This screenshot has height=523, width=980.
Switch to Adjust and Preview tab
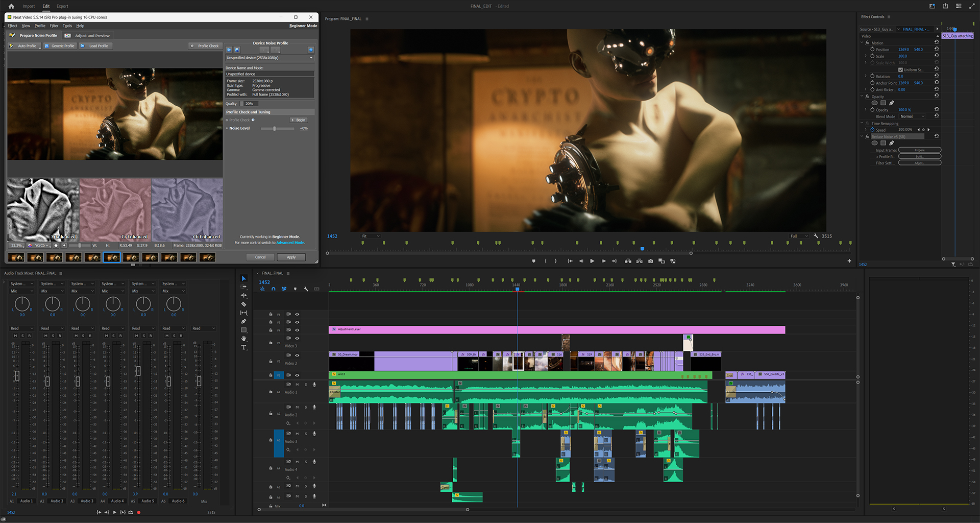[x=87, y=36]
